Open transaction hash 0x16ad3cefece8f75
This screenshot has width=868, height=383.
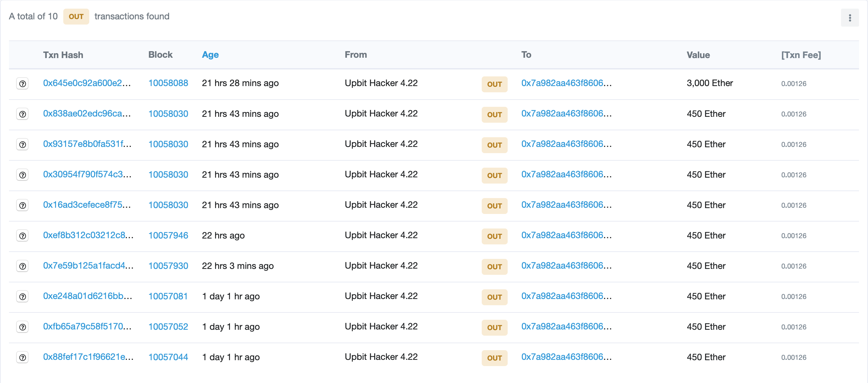87,205
